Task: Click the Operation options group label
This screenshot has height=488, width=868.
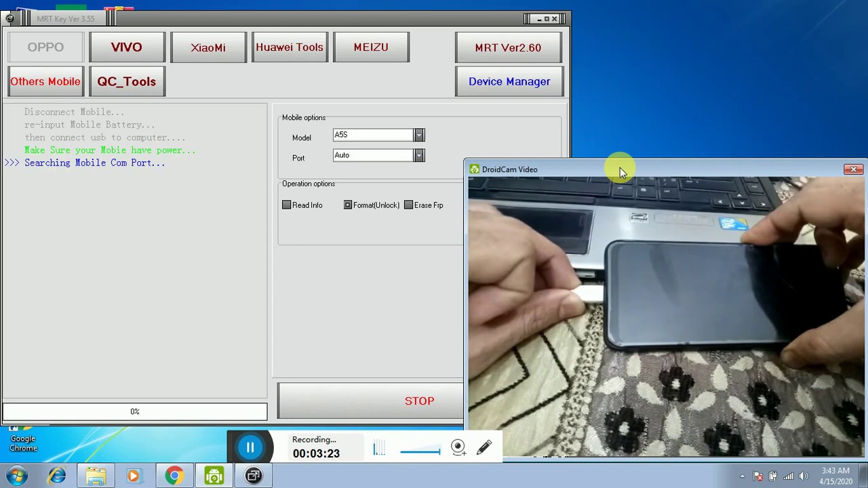Action: pos(309,184)
